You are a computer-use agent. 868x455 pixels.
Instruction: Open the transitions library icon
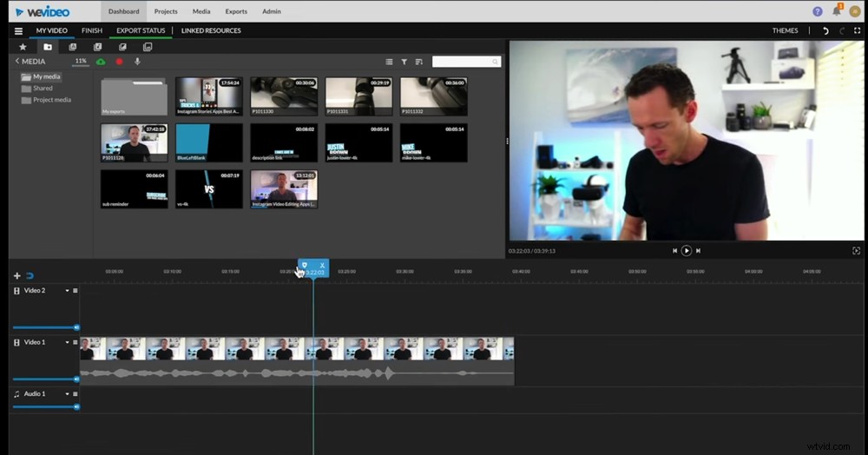[x=122, y=47]
